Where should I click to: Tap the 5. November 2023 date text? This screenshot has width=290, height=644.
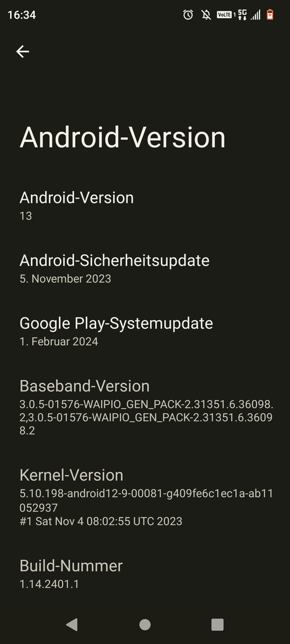[65, 279]
